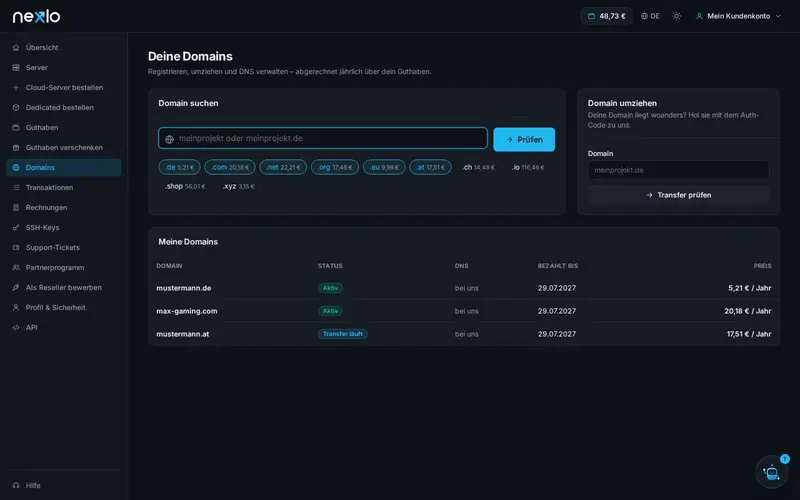Toggle the .com 20,18 € TLD chip
Viewport: 800px width, 500px height.
pos(230,167)
